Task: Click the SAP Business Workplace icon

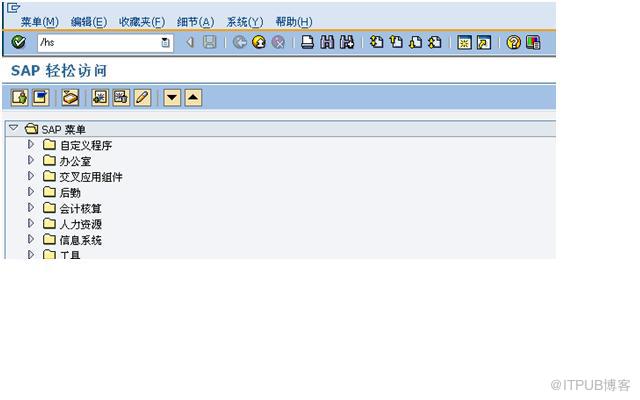Action: pyautogui.click(x=70, y=98)
